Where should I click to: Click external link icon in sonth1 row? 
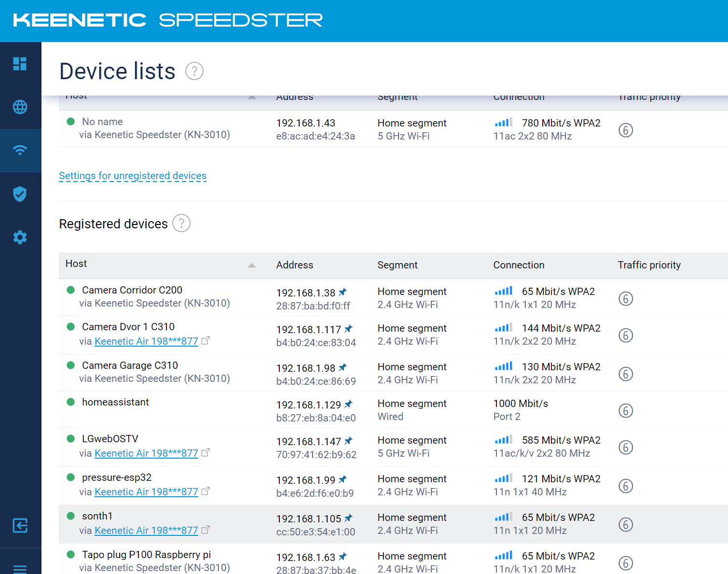pyautogui.click(x=206, y=530)
